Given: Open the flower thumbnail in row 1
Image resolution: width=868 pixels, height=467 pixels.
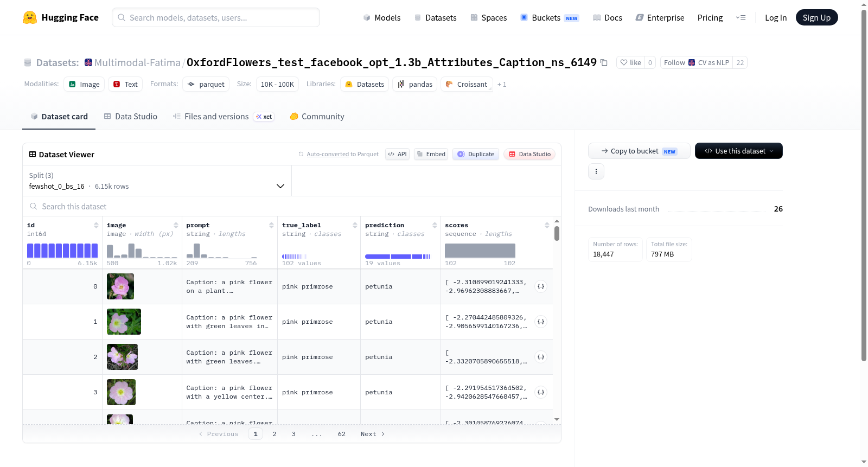Looking at the screenshot, I should point(124,322).
